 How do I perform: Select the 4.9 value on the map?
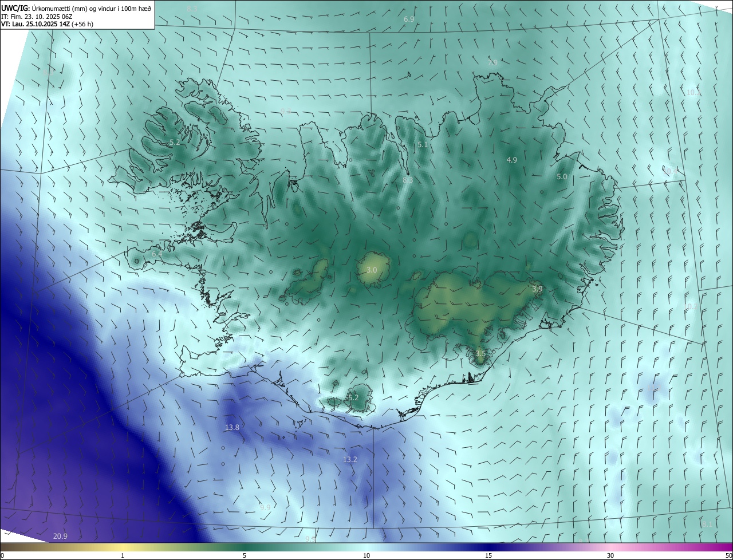(x=512, y=160)
